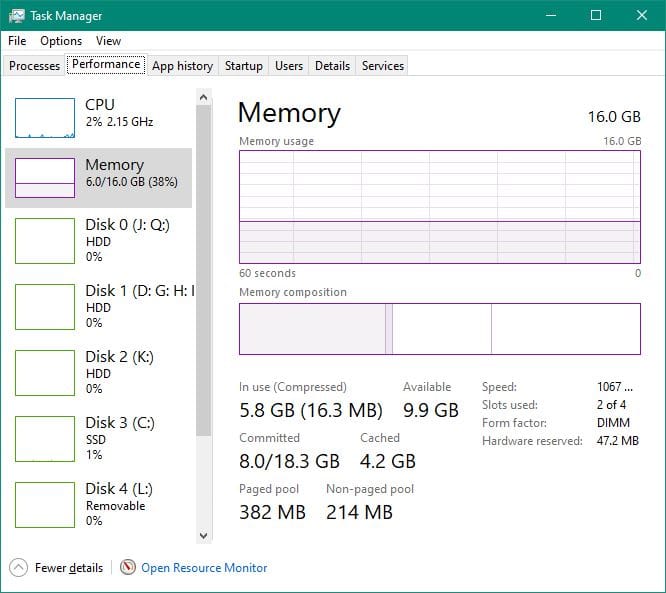666x593 pixels.
Task: Click the "2 of 4" slots used value
Action: coord(611,405)
